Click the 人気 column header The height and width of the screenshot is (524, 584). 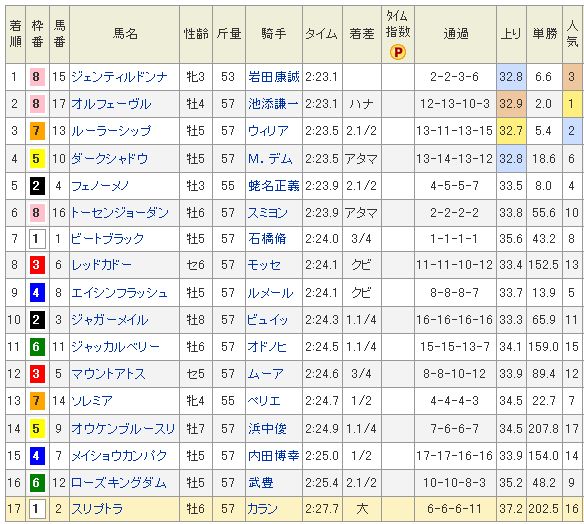(x=572, y=34)
